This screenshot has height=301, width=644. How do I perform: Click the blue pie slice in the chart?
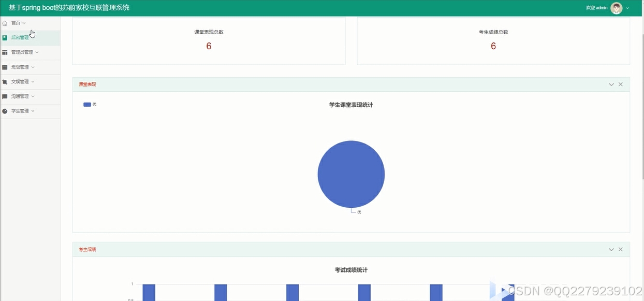(351, 174)
